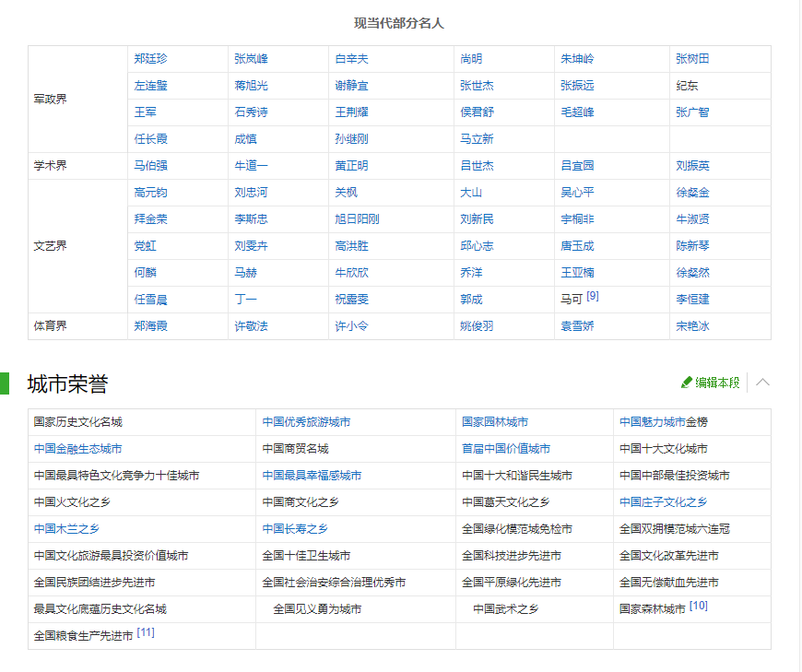Image resolution: width=802 pixels, height=672 pixels.
Task: Click the 郑海霞 link in the 体育界 row
Action: [151, 326]
